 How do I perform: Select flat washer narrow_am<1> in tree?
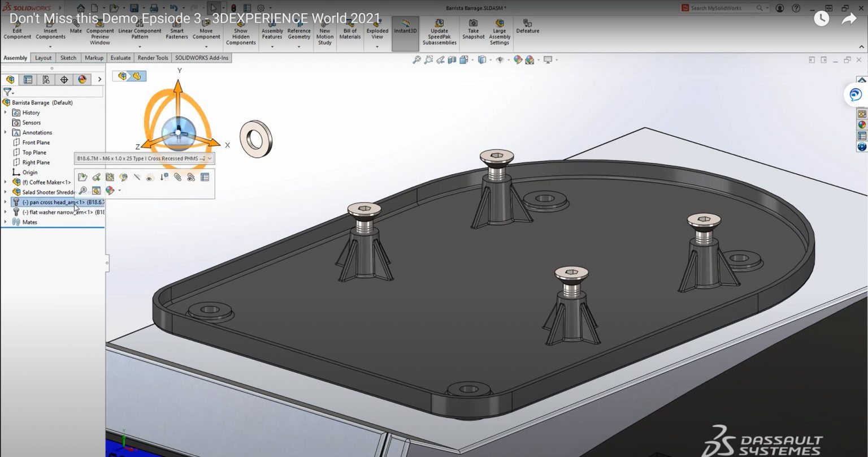(x=58, y=212)
